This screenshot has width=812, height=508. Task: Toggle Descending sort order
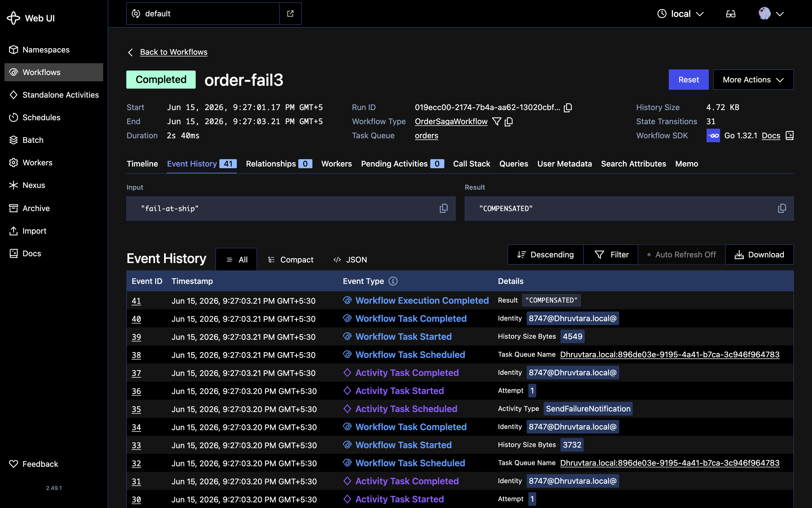[x=546, y=255]
